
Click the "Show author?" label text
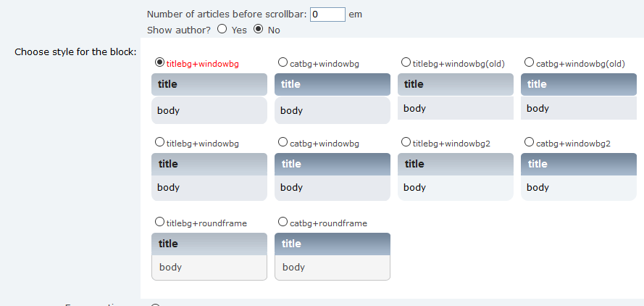[179, 30]
